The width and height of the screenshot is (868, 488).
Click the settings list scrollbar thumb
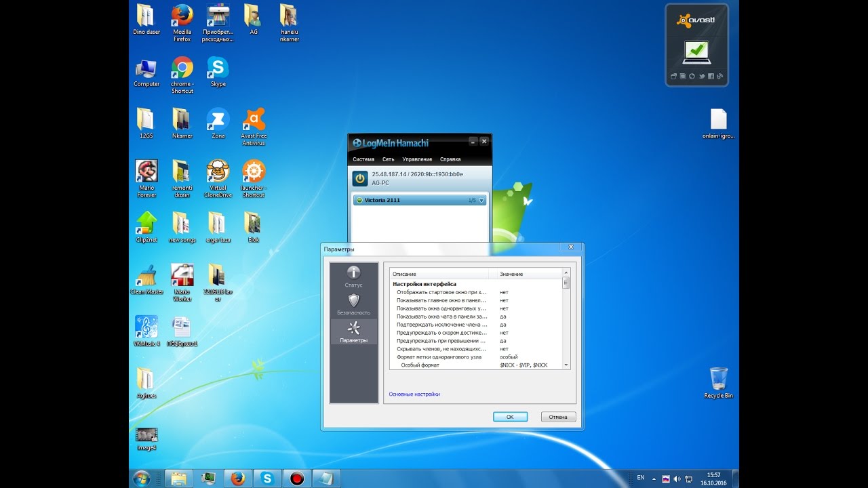coord(566,283)
